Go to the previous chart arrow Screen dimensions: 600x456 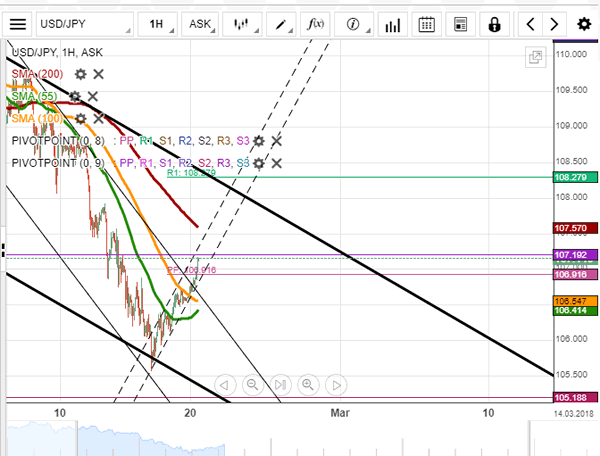[x=530, y=24]
